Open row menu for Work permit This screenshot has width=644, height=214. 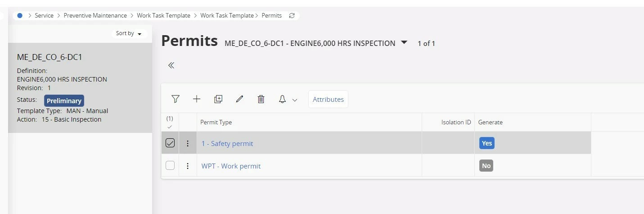188,166
